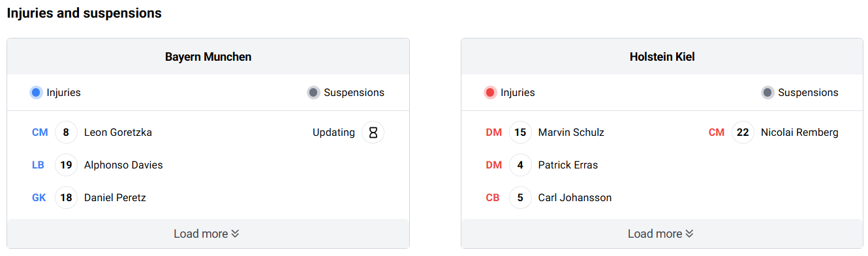Click jersey number 22 badge for Remberg
The image size is (868, 256).
pos(743,133)
